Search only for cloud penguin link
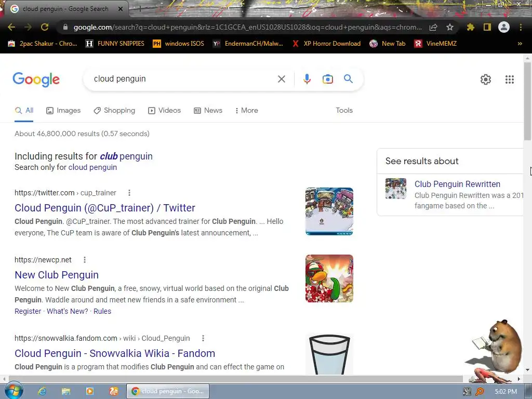Screen dimensions: 532x399 pyautogui.click(x=92, y=167)
